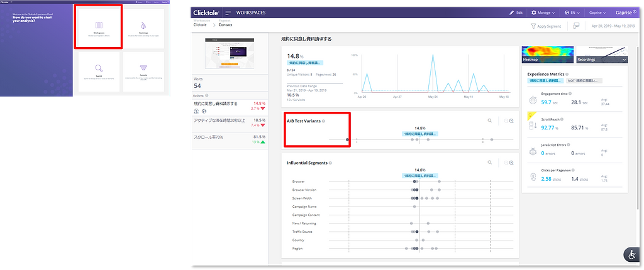Click the 92.77% scroll reach value
The height and width of the screenshot is (270, 644).
tap(550, 128)
